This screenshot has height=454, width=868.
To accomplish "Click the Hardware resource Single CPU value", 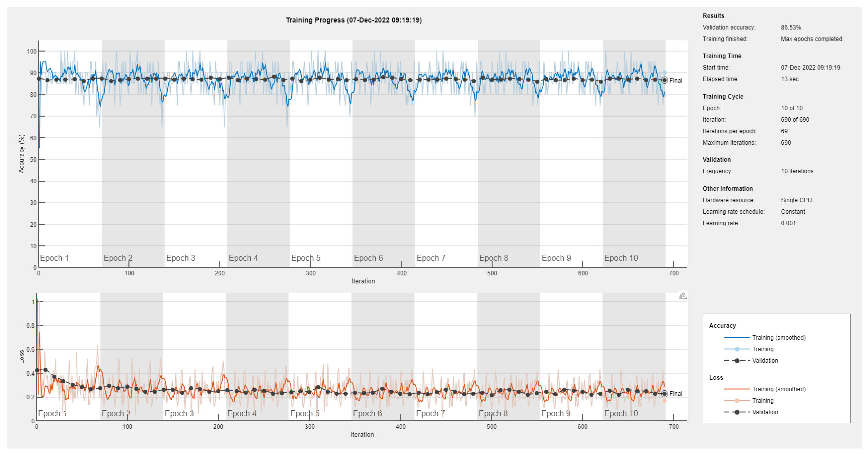I will point(796,200).
